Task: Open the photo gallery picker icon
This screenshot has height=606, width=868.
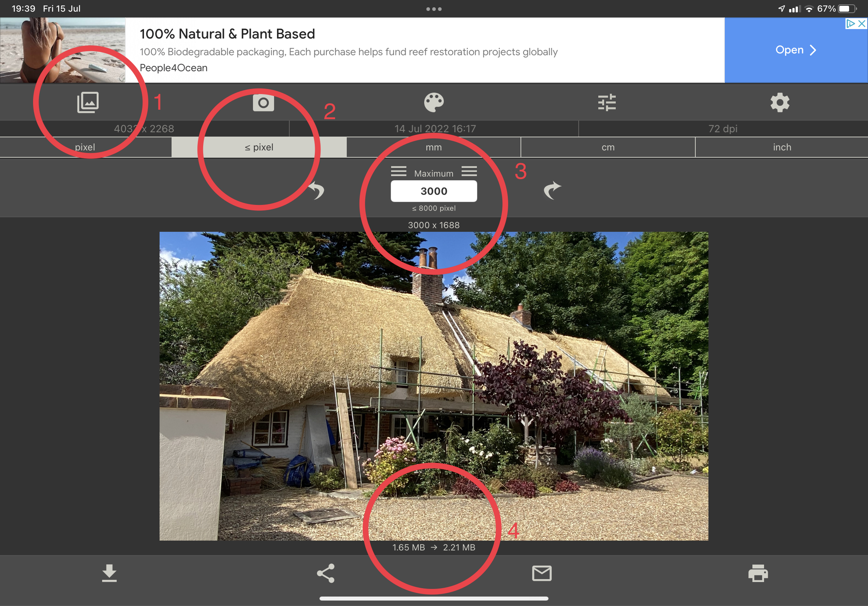Action: pos(88,102)
